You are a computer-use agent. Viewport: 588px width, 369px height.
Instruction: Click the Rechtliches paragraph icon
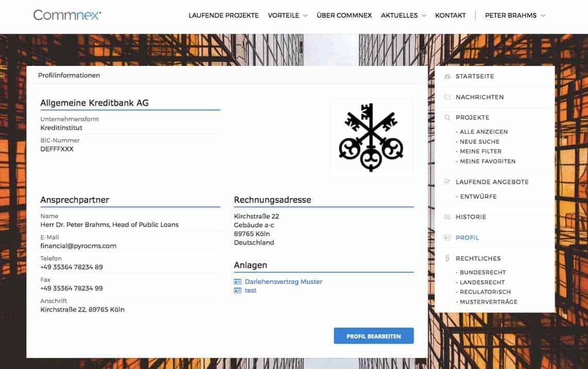447,258
